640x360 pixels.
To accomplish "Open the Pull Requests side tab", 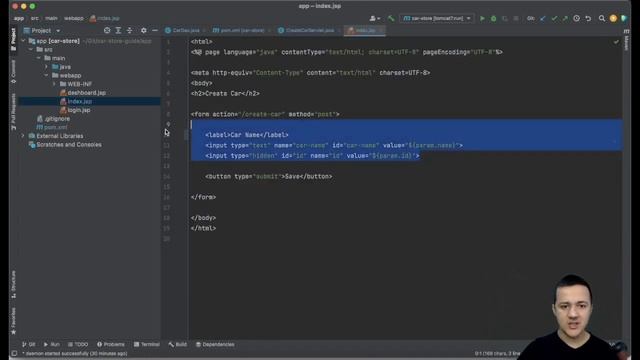I will (13, 111).
